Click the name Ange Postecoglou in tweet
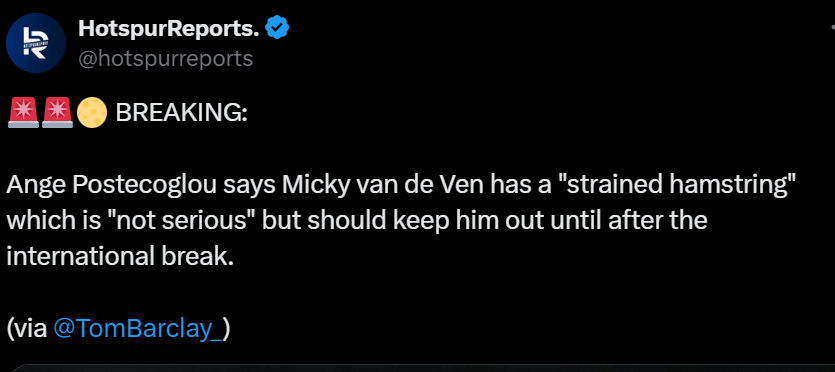This screenshot has height=372, width=835. (112, 186)
